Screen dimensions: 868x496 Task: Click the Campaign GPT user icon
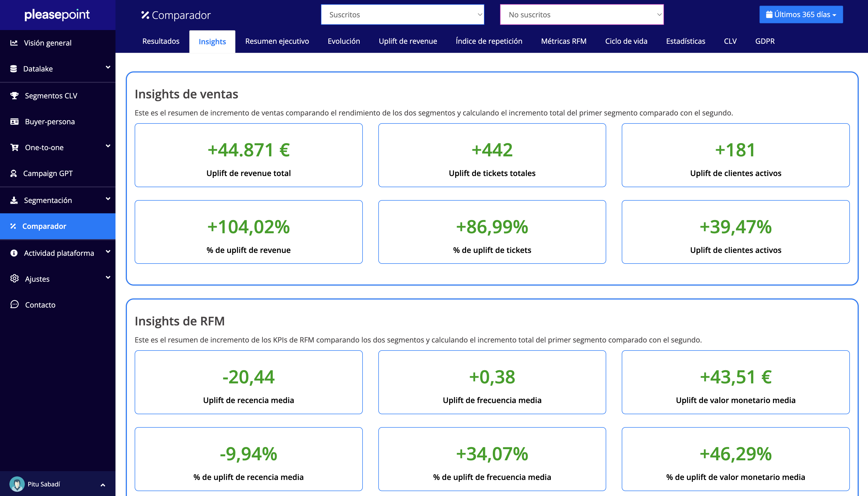pyautogui.click(x=14, y=173)
